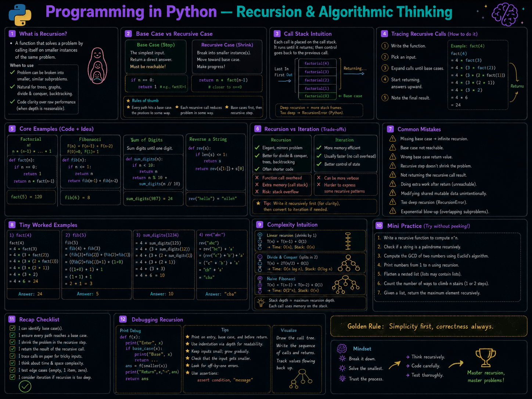Toggle checkbox I consider iteration if recursion is too deep

[x=12, y=377]
